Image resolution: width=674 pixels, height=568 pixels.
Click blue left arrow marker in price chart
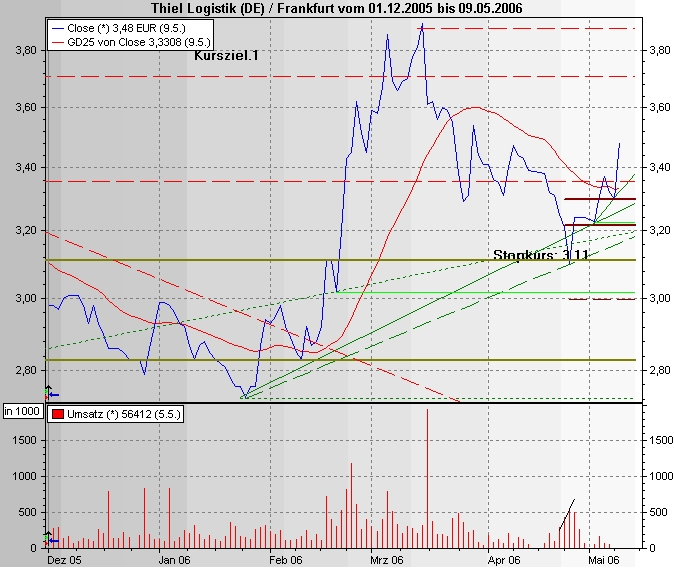click(54, 394)
